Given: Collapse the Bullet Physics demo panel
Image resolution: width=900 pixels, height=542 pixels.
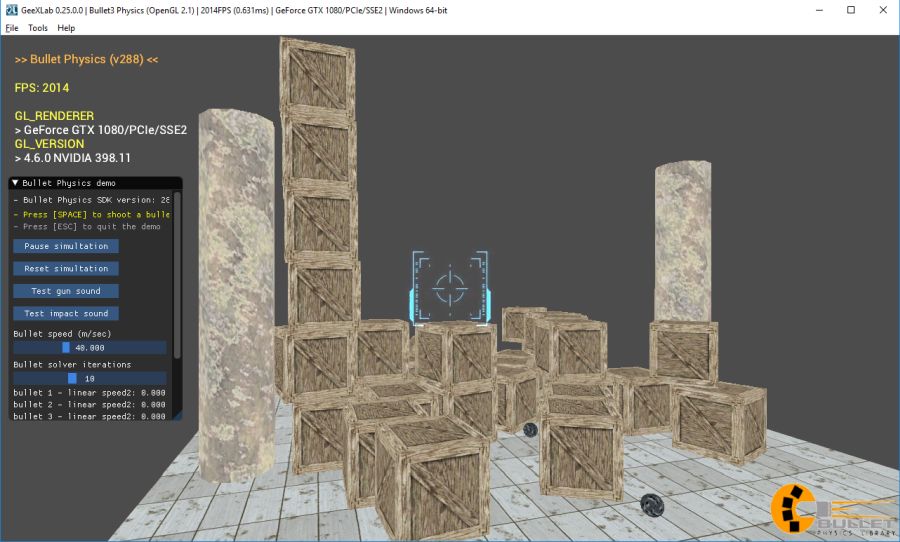Looking at the screenshot, I should (x=15, y=183).
